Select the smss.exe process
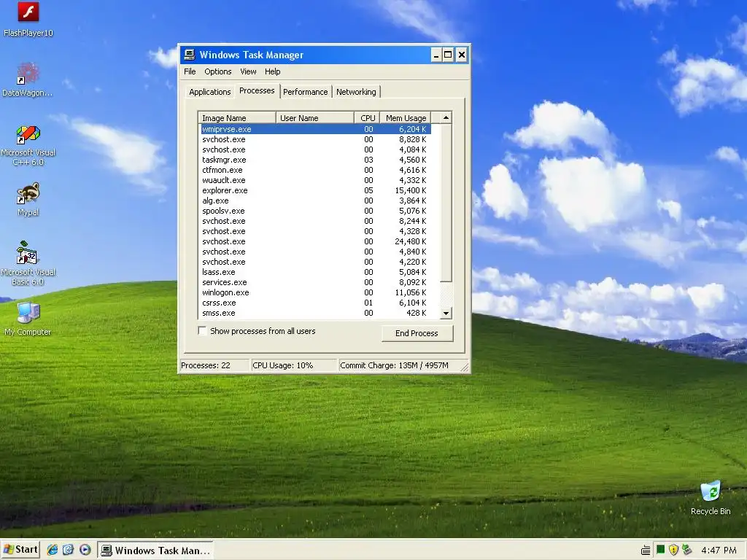 click(x=315, y=313)
